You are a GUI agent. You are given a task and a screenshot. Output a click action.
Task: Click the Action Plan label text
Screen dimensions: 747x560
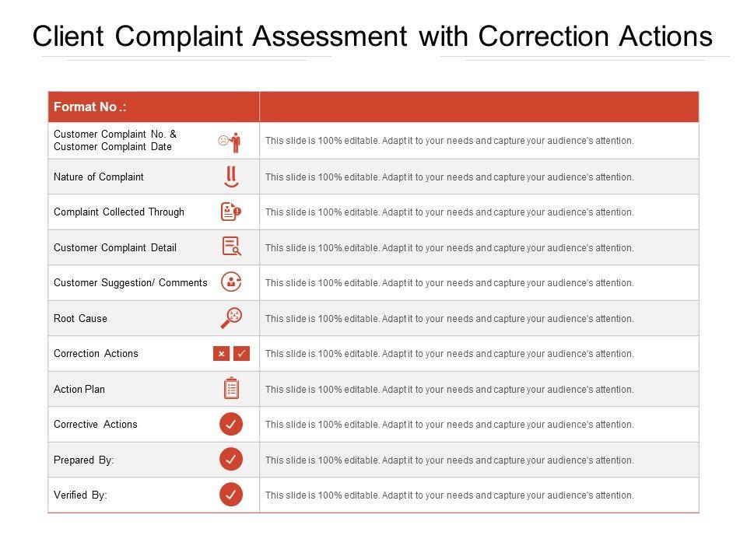coord(79,389)
